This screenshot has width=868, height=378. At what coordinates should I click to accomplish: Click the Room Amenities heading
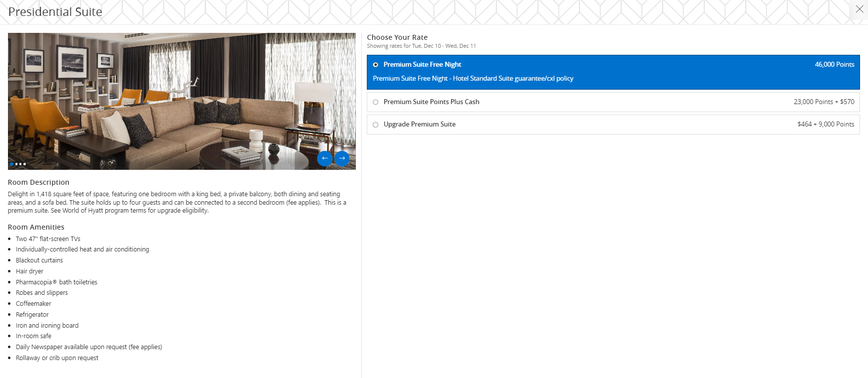[x=36, y=227]
